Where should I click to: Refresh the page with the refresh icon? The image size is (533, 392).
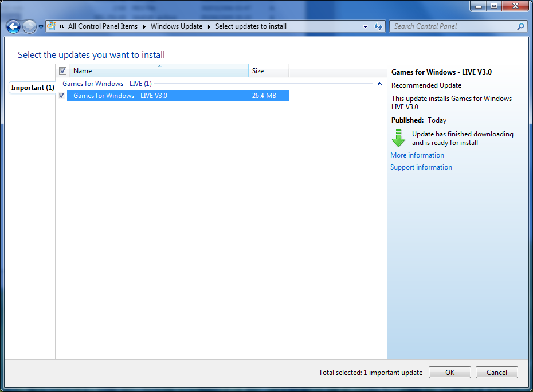[378, 26]
